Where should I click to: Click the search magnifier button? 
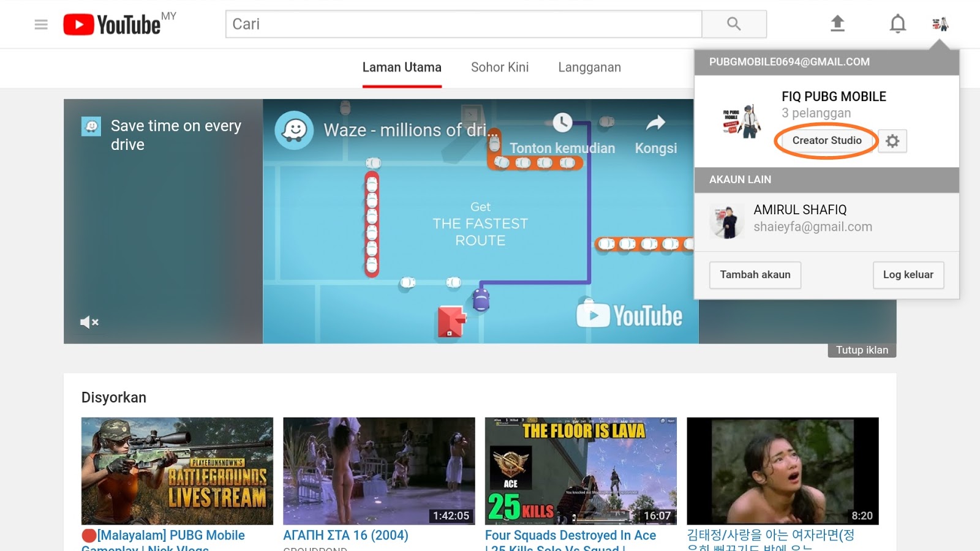point(734,24)
